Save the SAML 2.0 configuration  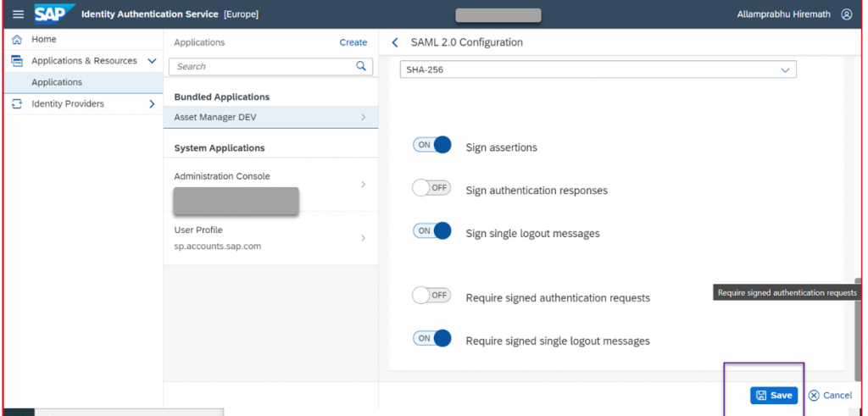tap(774, 395)
